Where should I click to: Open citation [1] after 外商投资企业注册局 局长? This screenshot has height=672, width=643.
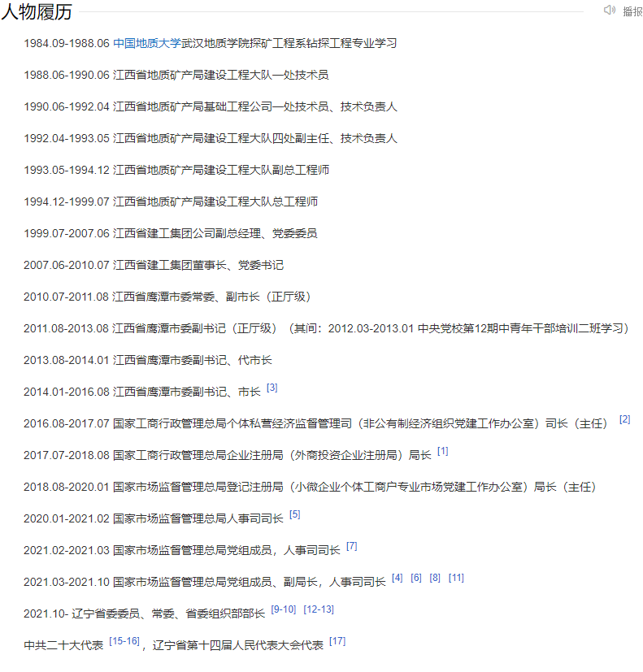pyautogui.click(x=442, y=451)
